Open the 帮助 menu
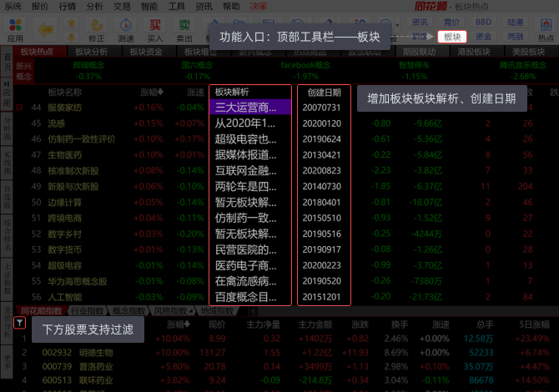 (x=231, y=7)
